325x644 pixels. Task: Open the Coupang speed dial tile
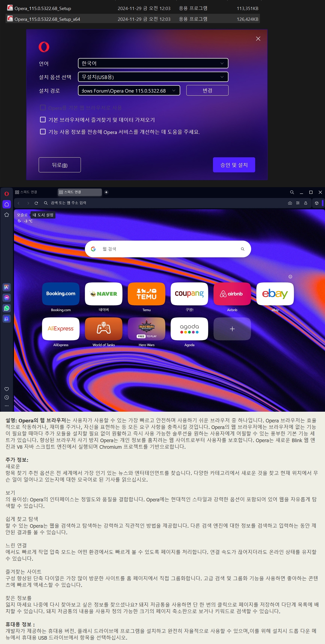(189, 294)
